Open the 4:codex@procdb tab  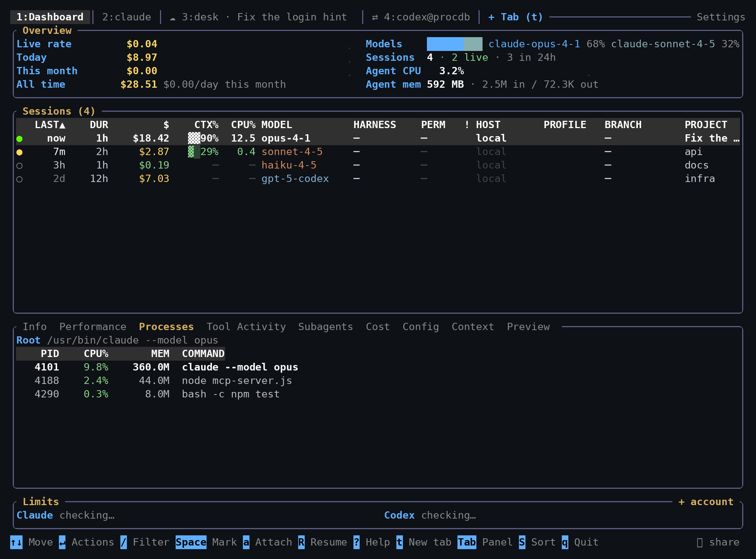(x=421, y=17)
